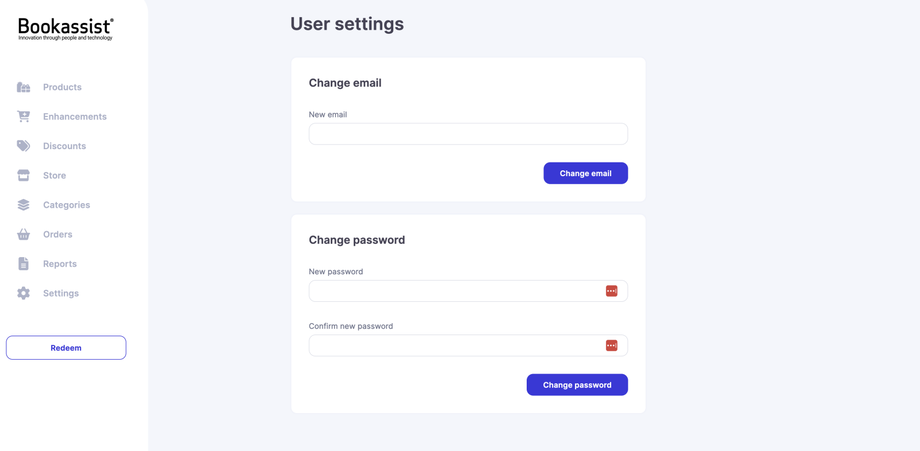
Task: Go to Enhancements via its text label
Action: point(75,116)
